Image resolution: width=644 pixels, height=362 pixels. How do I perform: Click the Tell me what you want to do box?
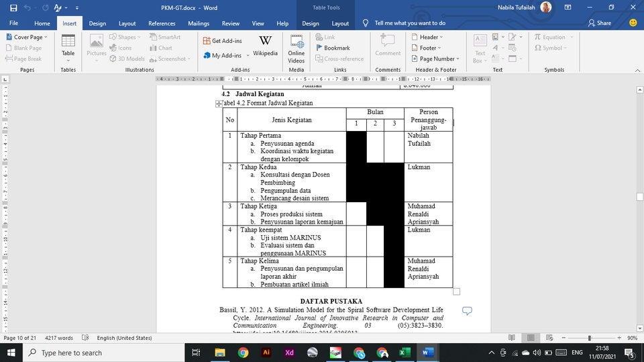tap(409, 23)
